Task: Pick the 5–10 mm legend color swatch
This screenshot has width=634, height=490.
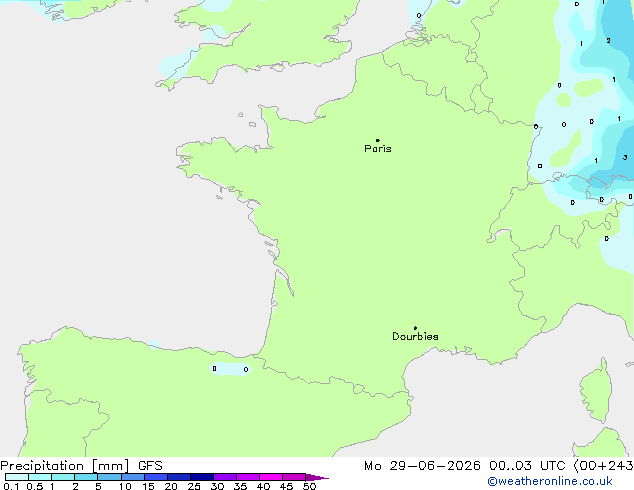Action: [x=109, y=477]
